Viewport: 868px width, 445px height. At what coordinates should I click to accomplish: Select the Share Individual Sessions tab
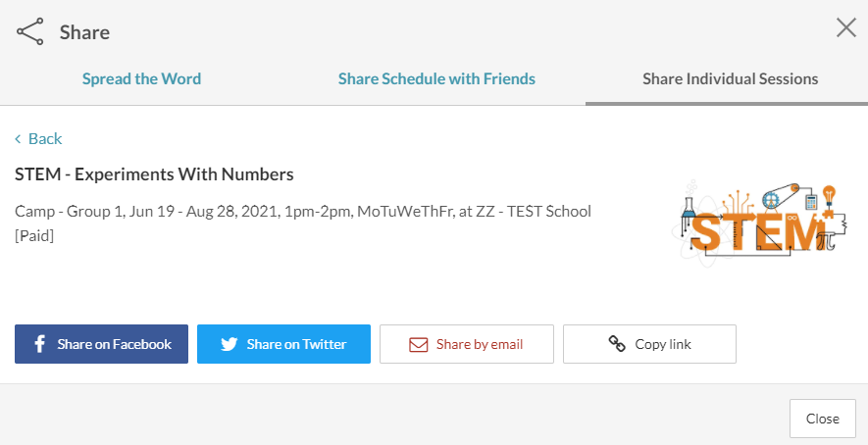pos(730,79)
